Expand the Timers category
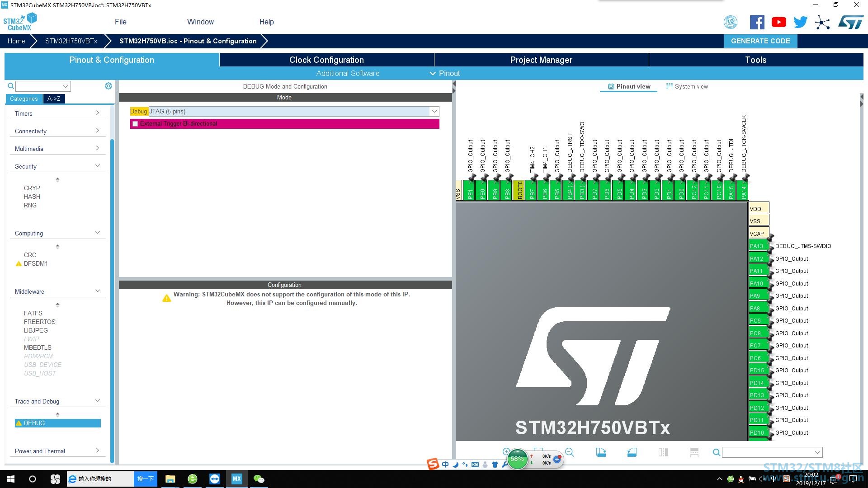Viewport: 868px width, 488px height. [57, 113]
